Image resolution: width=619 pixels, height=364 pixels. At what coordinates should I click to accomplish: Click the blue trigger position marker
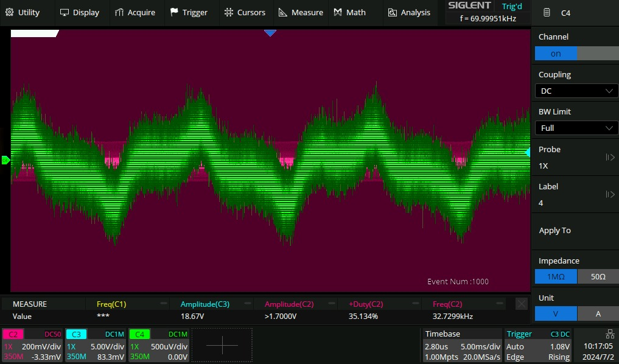click(270, 32)
